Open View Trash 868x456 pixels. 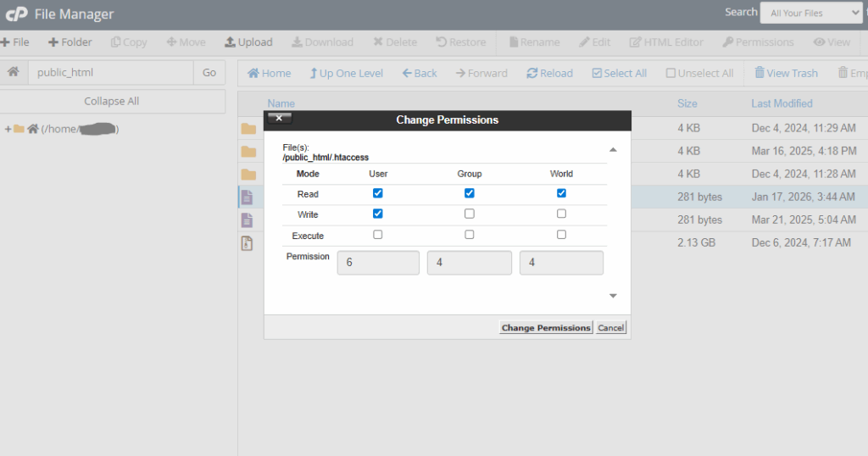click(786, 74)
